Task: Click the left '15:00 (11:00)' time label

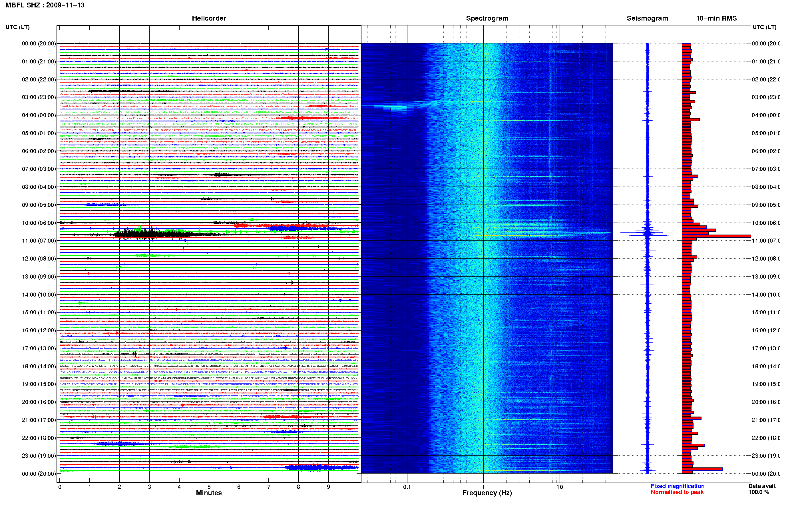Action: point(39,312)
